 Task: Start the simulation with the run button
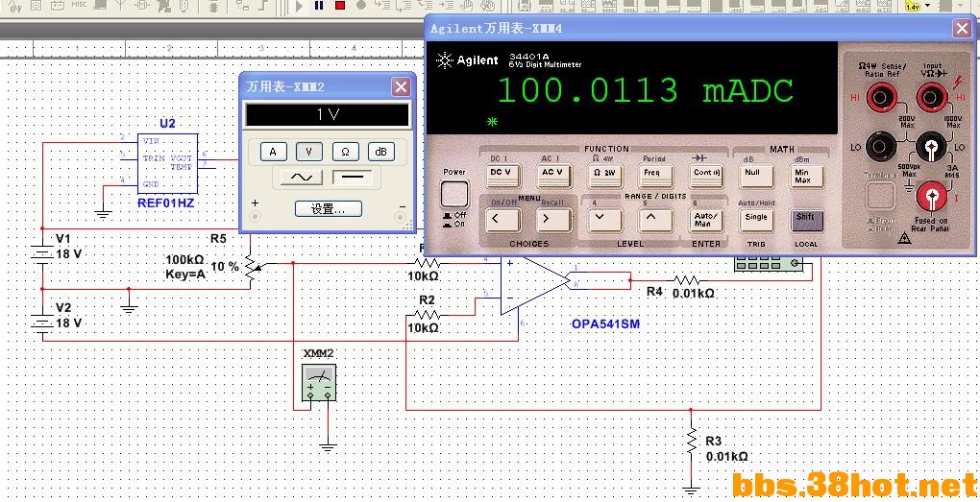(299, 7)
